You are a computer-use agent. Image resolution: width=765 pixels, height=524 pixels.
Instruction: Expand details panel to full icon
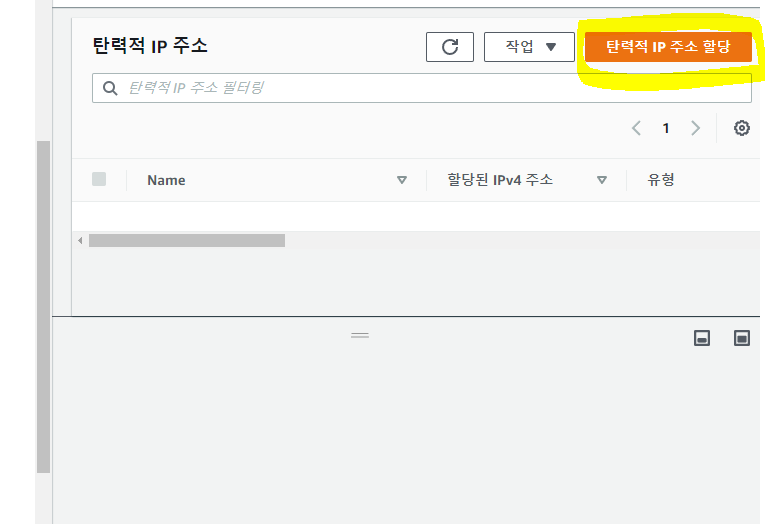pos(742,338)
